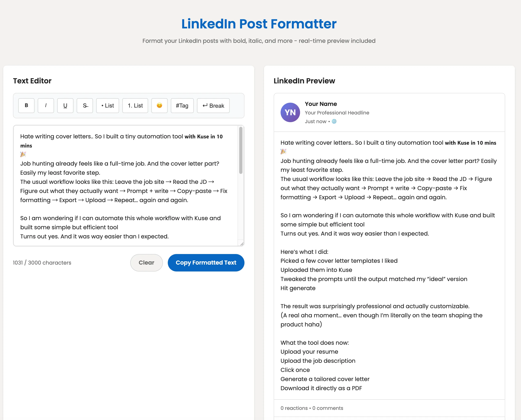This screenshot has width=521, height=420.
Task: Click the YN profile avatar
Action: click(x=290, y=112)
